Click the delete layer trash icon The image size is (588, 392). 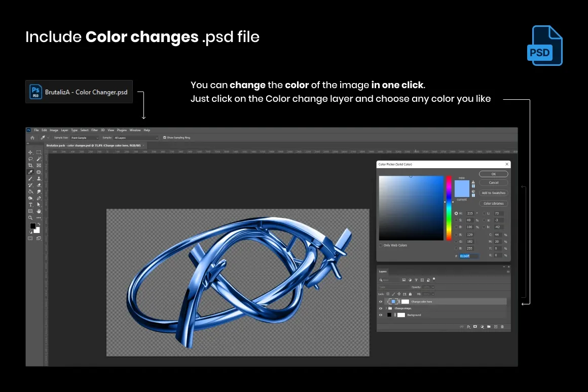click(x=502, y=327)
